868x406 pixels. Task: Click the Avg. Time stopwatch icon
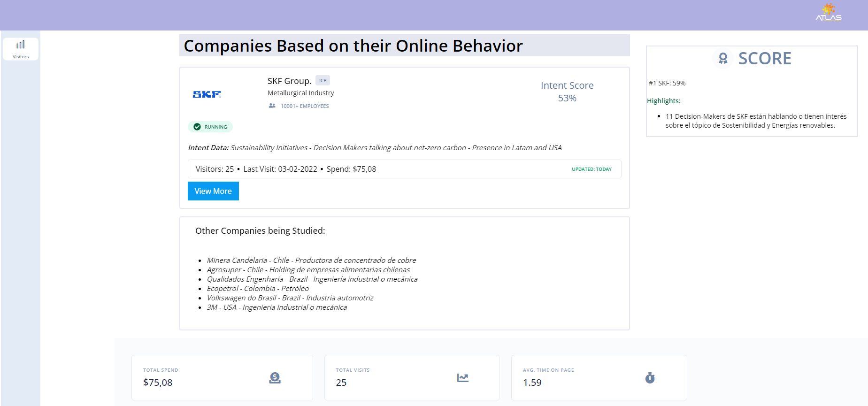click(x=650, y=377)
